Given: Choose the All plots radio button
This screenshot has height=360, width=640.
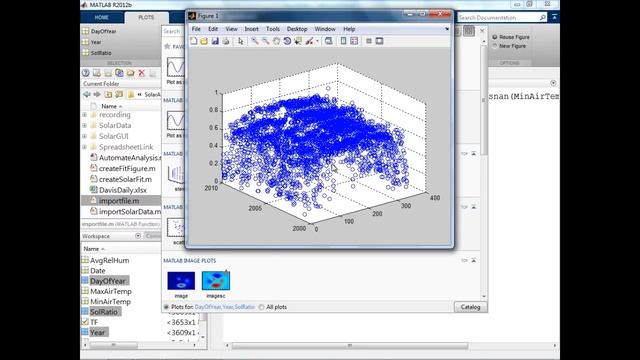Looking at the screenshot, I should (261, 307).
